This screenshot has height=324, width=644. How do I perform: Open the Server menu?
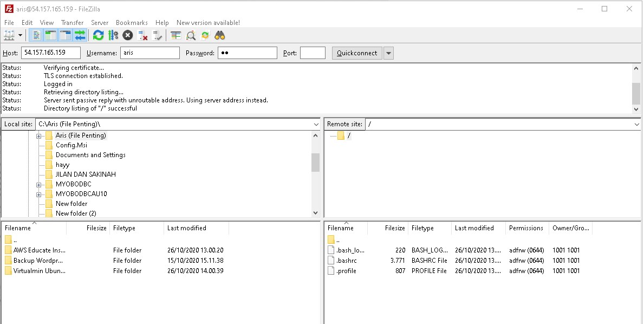pyautogui.click(x=100, y=23)
